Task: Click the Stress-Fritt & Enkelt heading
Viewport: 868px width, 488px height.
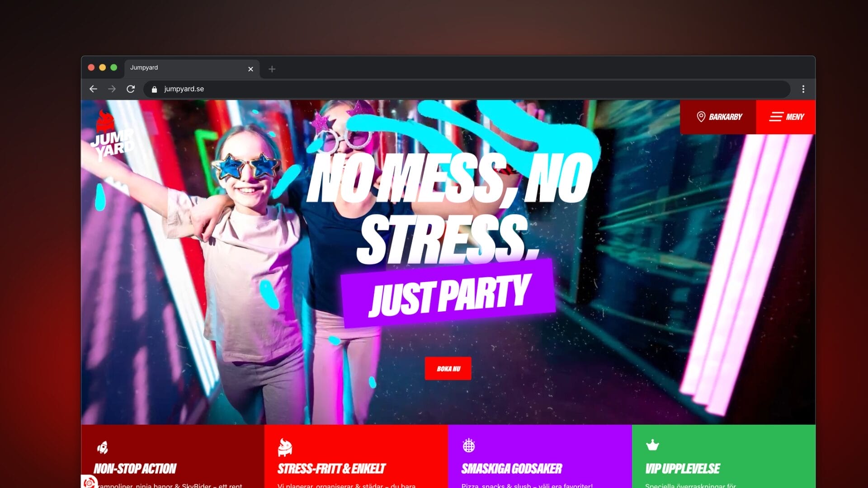Action: tap(331, 469)
